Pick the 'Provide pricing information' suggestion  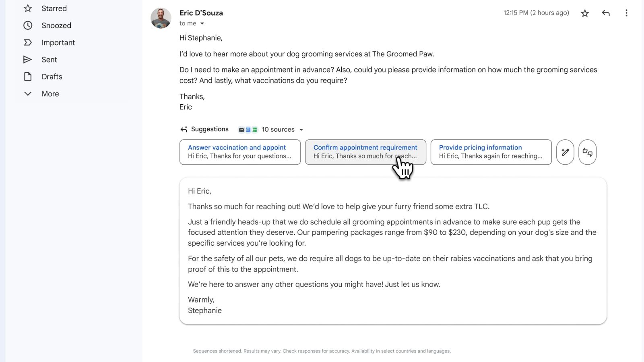pos(491,152)
